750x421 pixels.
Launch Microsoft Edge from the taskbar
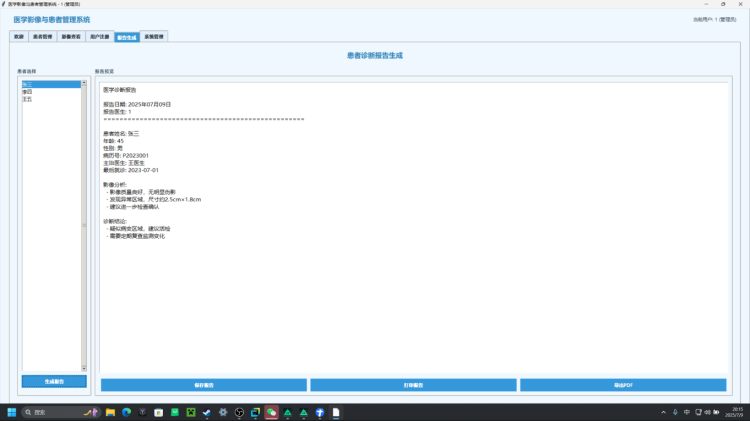pyautogui.click(x=126, y=412)
